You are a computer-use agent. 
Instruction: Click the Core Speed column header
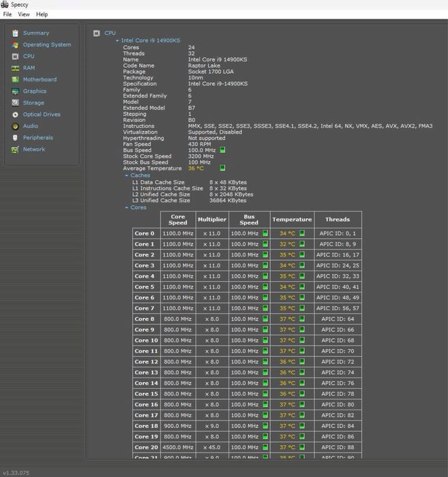(178, 220)
